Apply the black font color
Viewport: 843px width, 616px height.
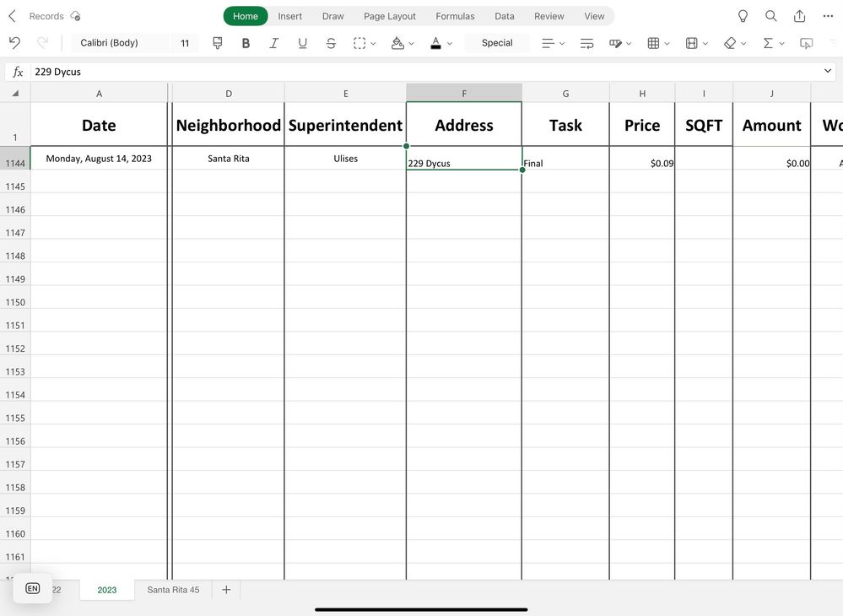click(436, 43)
